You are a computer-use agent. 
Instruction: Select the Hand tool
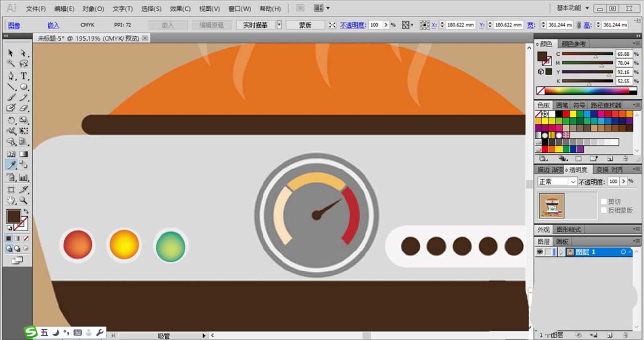11,201
